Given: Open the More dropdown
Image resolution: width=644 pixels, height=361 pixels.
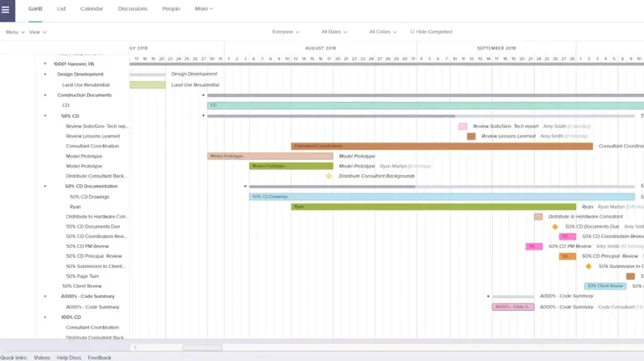Looking at the screenshot, I should (204, 8).
